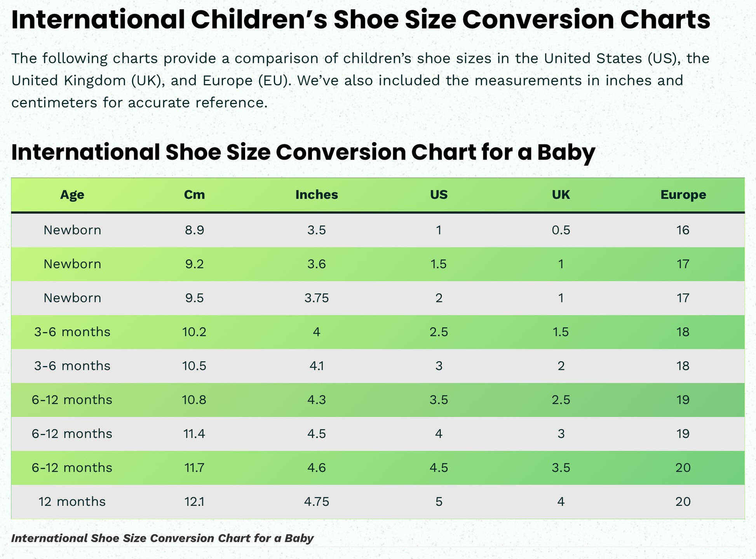Click the Age column header

[x=72, y=194]
